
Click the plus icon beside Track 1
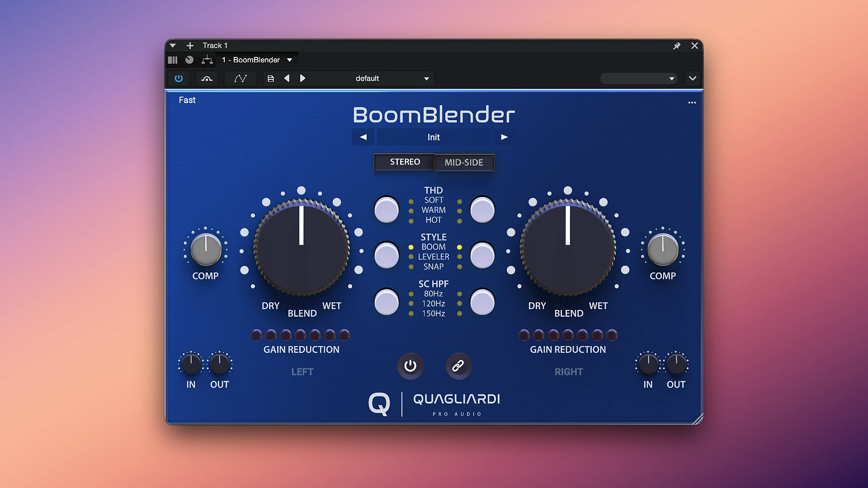[190, 46]
